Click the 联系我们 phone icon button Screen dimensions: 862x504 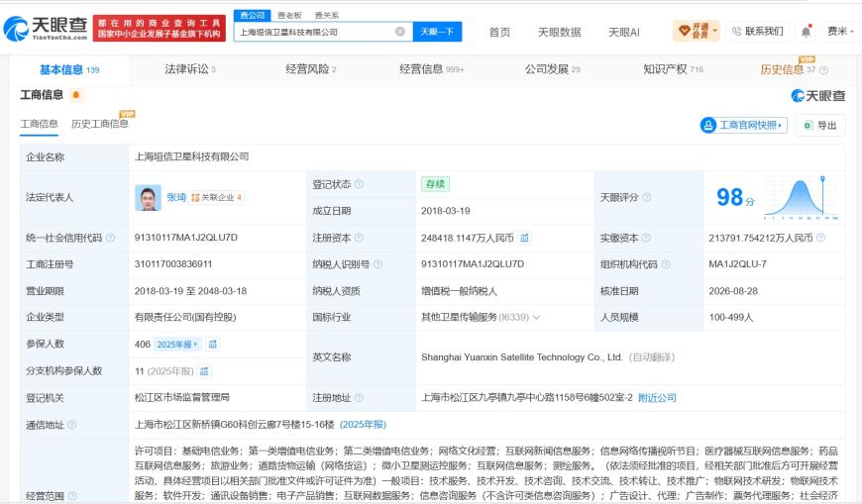[758, 32]
